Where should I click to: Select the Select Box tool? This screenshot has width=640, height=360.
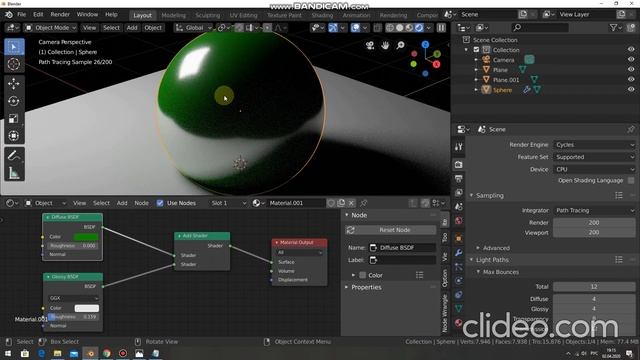[14, 47]
